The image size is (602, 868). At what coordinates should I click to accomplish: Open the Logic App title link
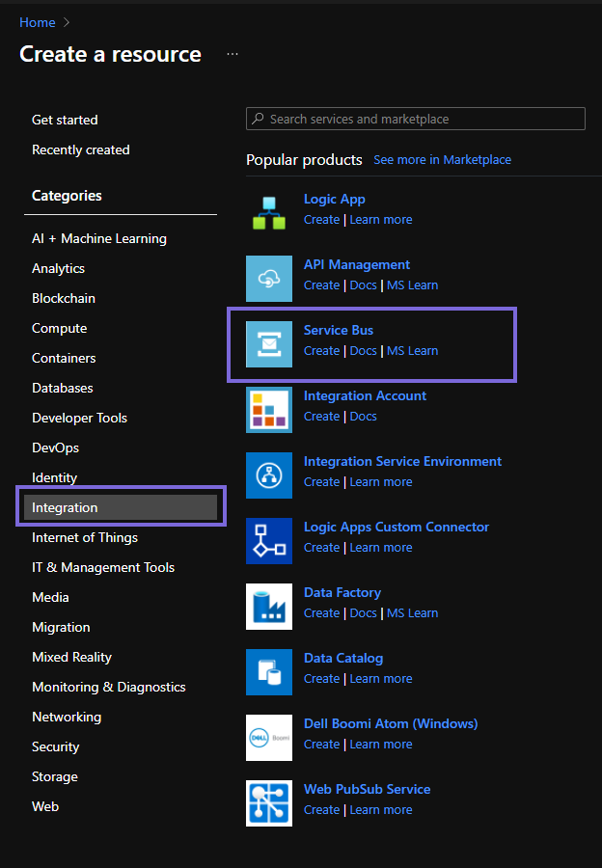point(335,200)
